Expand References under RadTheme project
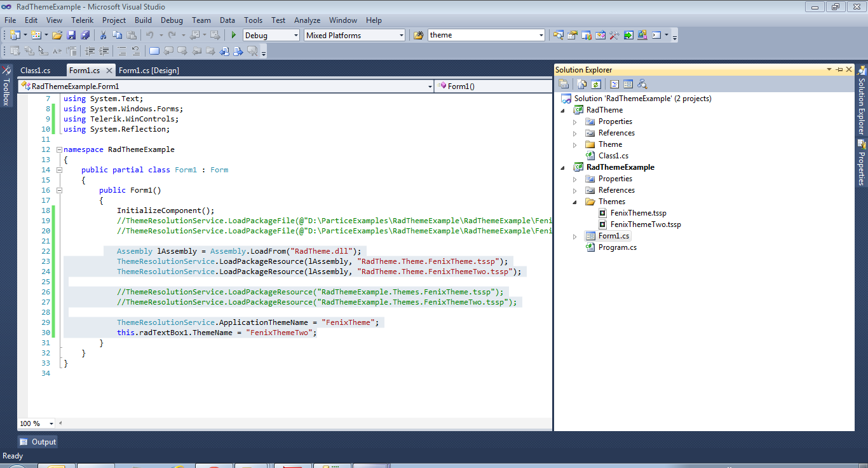Viewport: 868px width, 468px height. pyautogui.click(x=575, y=133)
